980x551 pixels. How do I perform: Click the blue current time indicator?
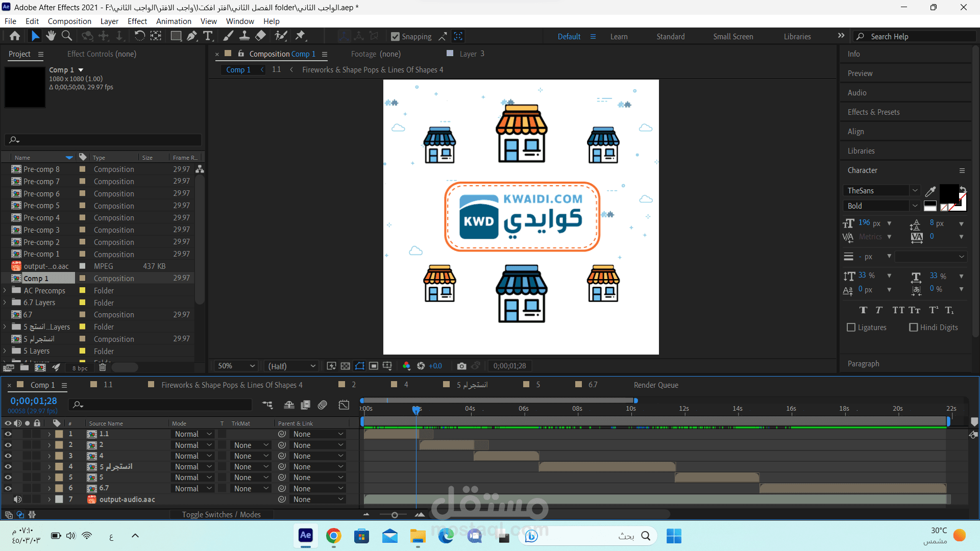pos(416,410)
